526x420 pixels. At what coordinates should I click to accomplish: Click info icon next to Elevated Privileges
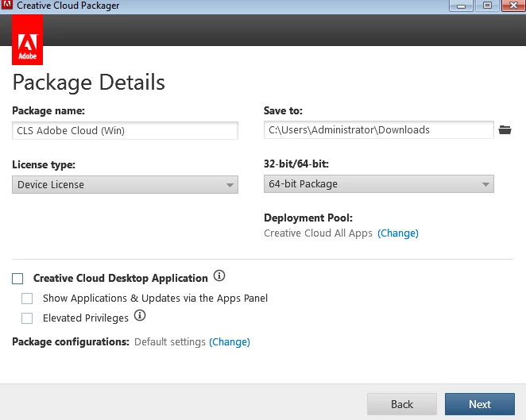pos(140,316)
